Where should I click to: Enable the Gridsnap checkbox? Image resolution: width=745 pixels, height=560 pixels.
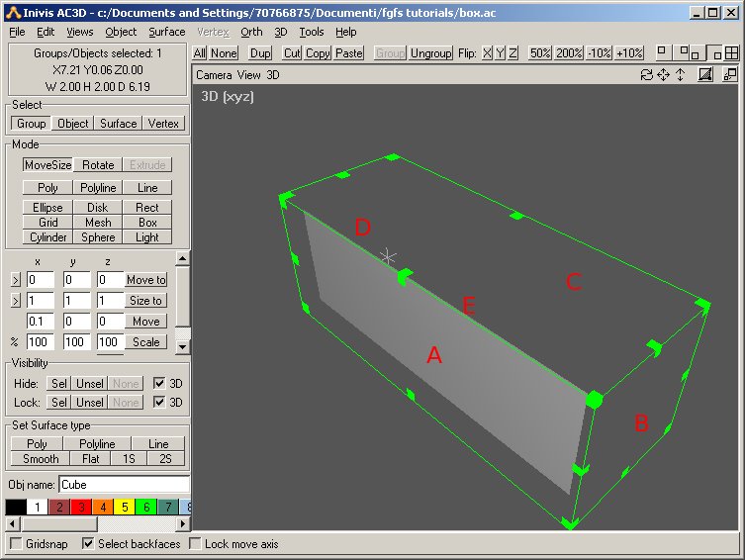[x=16, y=544]
